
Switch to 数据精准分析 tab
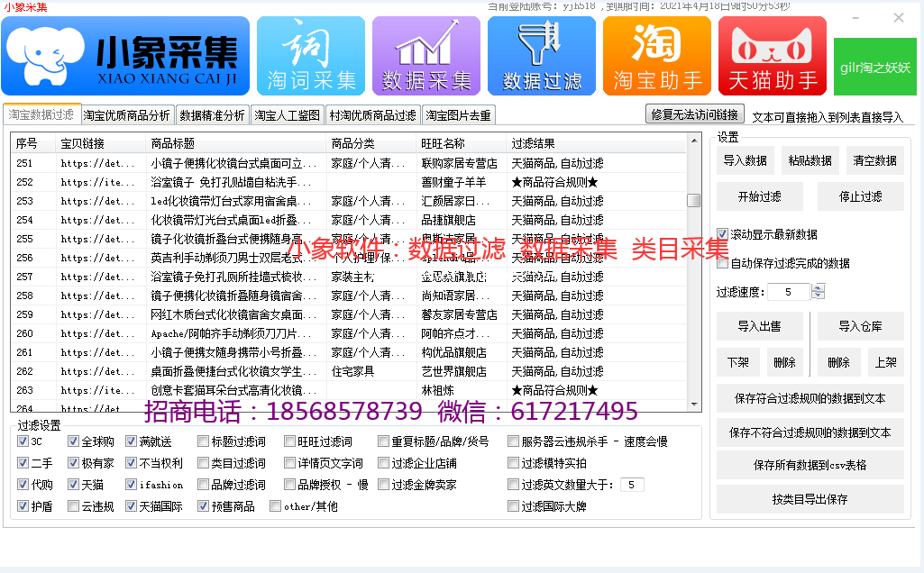[x=212, y=115]
